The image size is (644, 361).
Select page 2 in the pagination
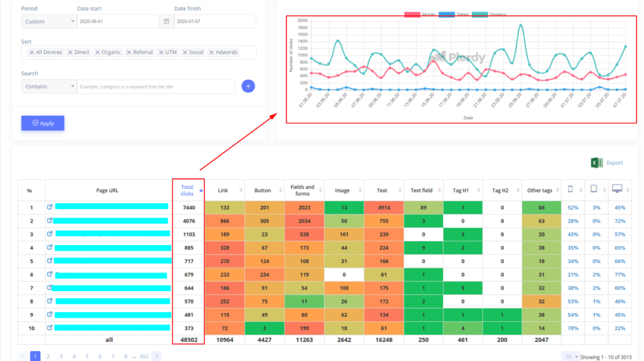[48, 356]
